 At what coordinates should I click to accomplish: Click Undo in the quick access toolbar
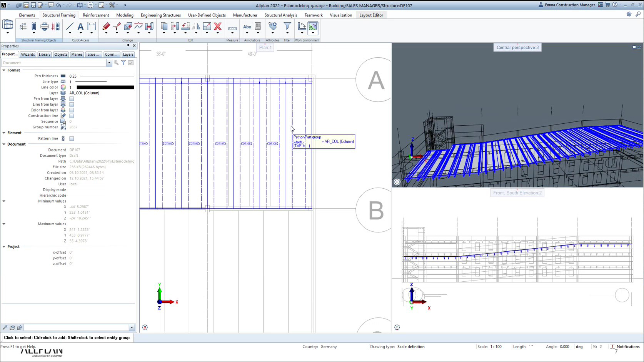(x=58, y=5)
